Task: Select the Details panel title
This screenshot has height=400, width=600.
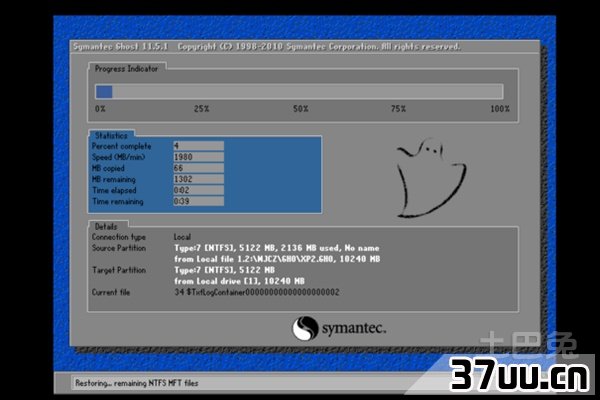Action: click(x=106, y=226)
